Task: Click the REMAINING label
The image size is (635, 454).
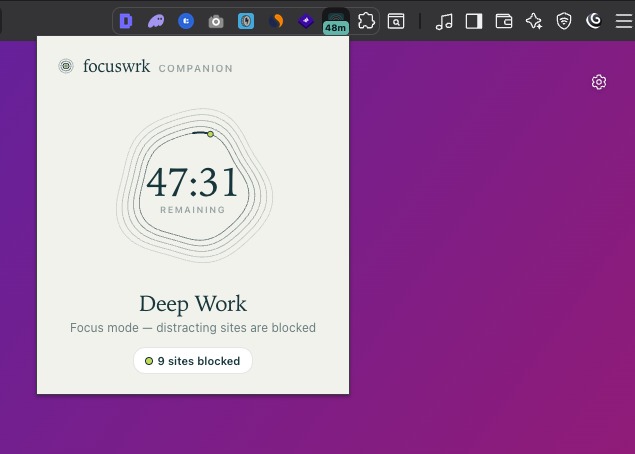Action: pyautogui.click(x=193, y=210)
